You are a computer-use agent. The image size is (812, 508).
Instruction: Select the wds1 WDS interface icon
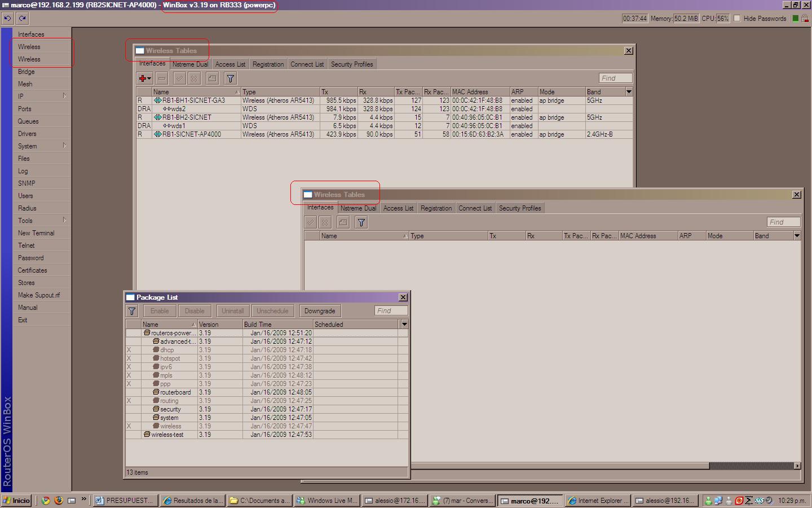click(x=167, y=126)
